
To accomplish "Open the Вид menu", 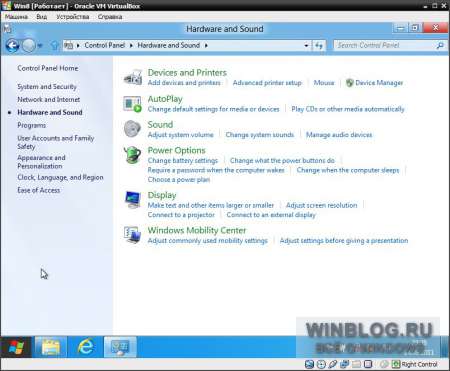I will 42,17.
